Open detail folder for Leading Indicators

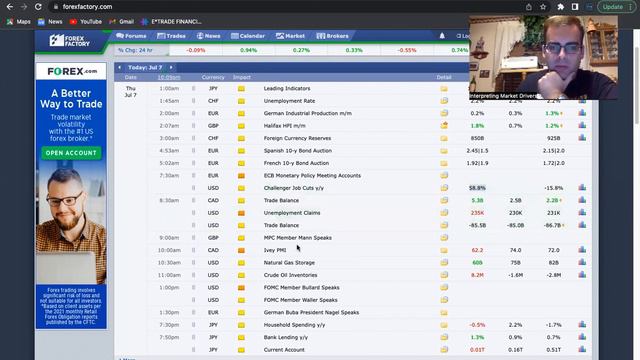[444, 89]
